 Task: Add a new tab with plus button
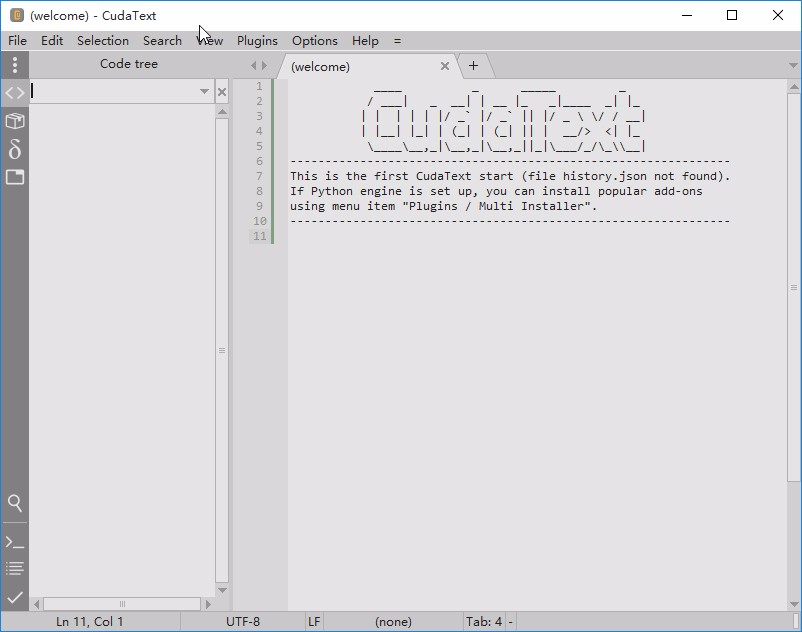474,65
